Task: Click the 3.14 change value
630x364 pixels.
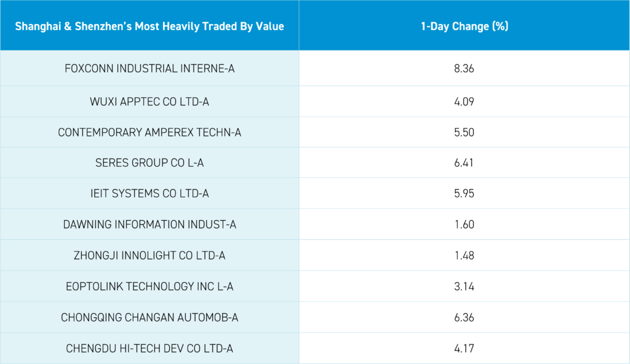Action: (464, 286)
